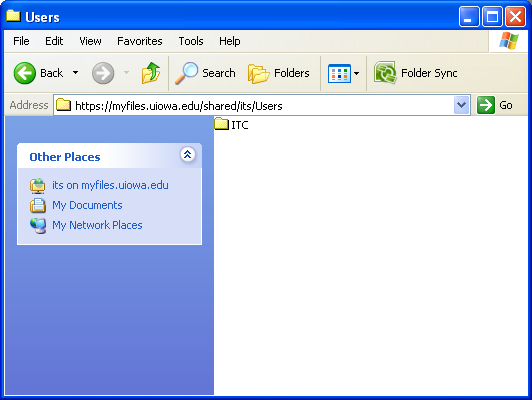Image resolution: width=532 pixels, height=400 pixels.
Task: Go to My Documents link
Action: coord(87,205)
